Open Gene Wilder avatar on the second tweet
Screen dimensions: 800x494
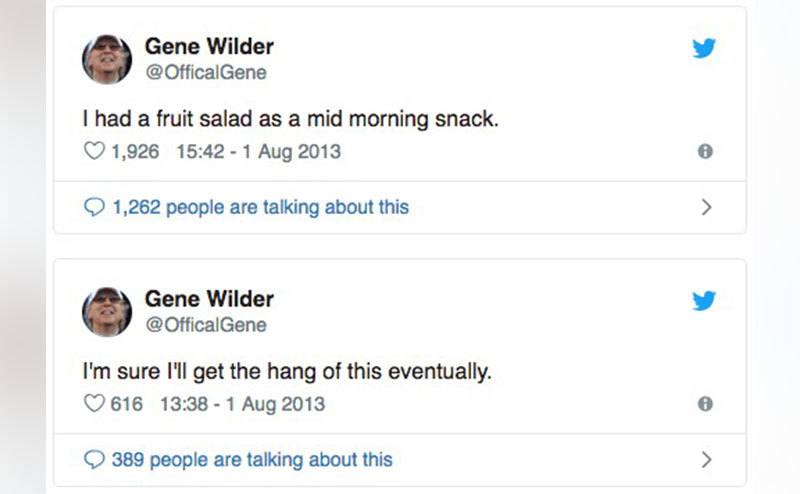pos(107,311)
